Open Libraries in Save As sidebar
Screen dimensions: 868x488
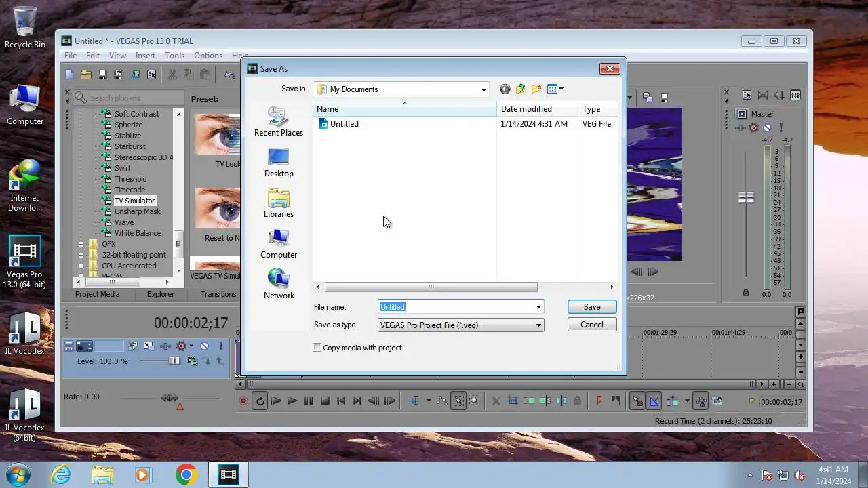[x=279, y=203]
